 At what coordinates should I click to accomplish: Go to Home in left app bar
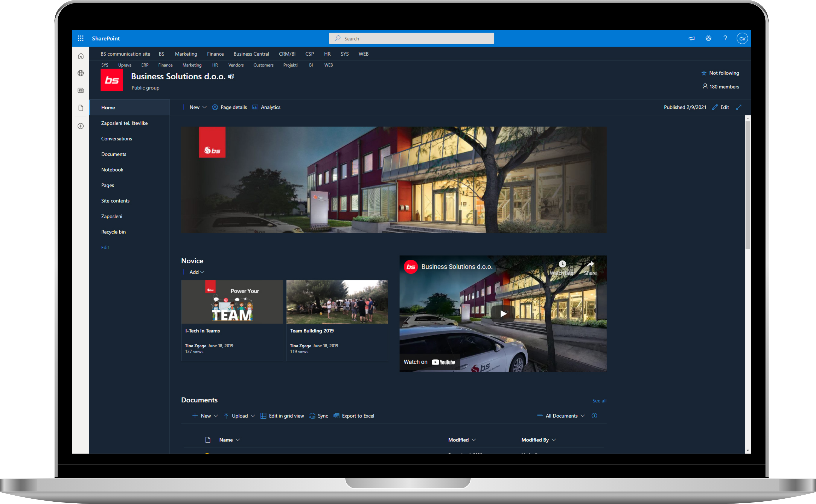[x=81, y=56]
